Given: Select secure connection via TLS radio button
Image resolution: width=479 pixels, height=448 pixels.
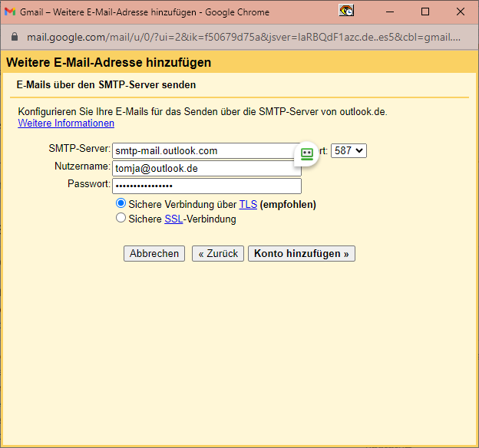Looking at the screenshot, I should (x=121, y=203).
